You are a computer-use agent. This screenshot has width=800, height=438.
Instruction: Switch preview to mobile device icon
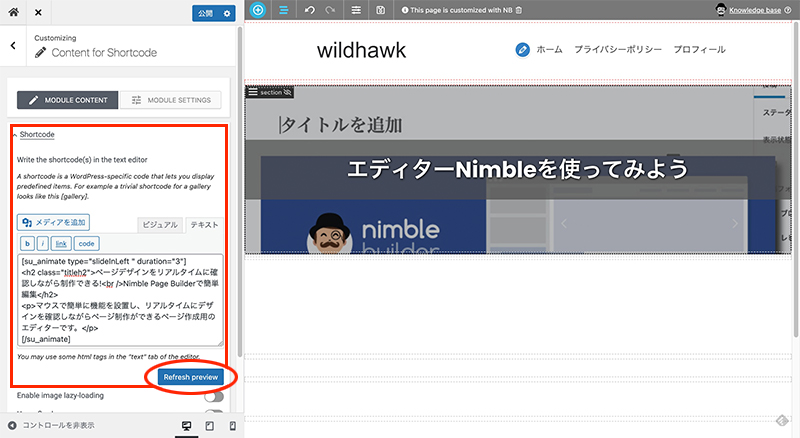point(232,426)
